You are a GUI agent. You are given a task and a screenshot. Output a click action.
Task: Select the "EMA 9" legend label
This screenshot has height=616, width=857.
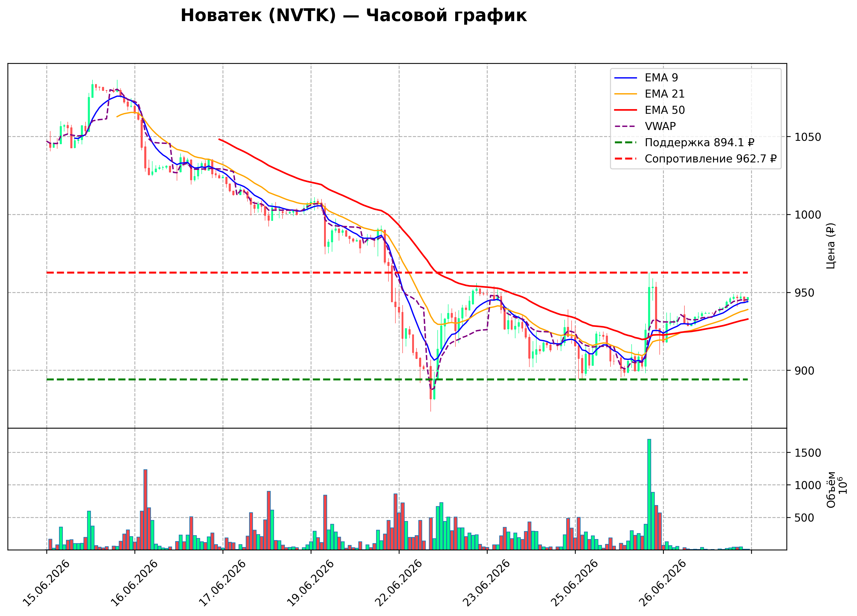pos(661,78)
